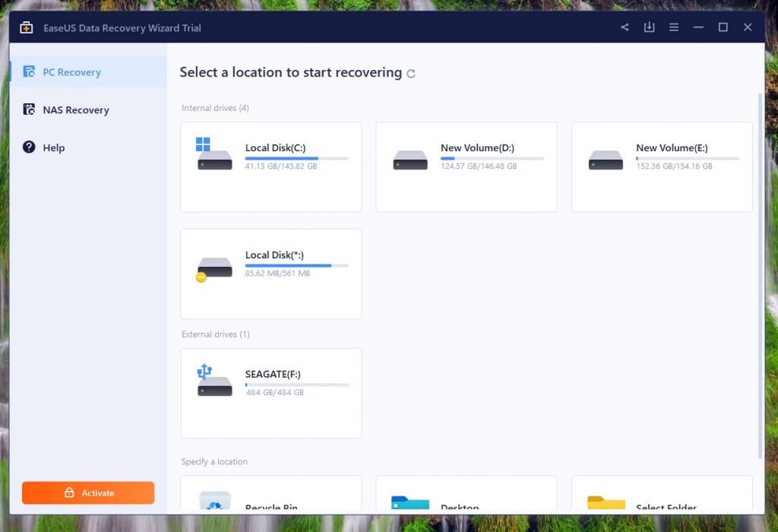
Task: Click the share icon in the title bar
Action: [x=625, y=27]
